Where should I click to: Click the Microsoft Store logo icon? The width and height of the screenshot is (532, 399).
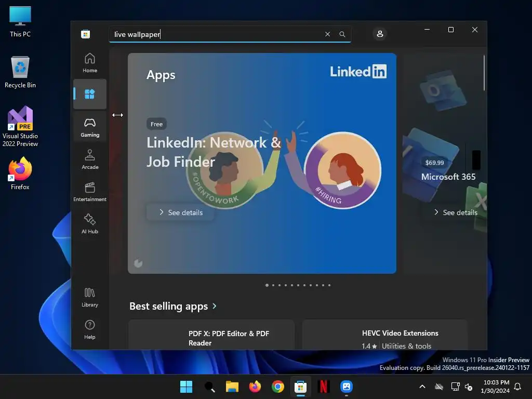[86, 34]
